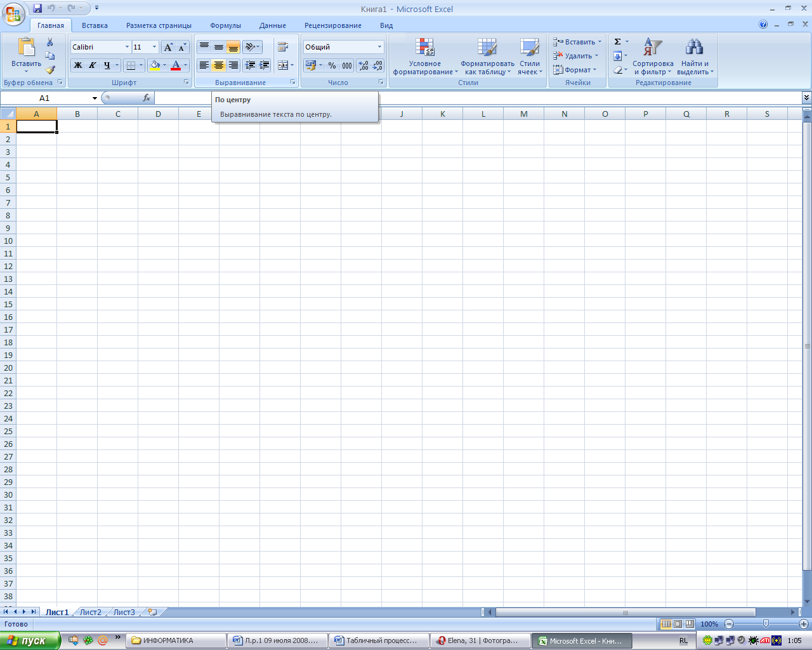Click the borders icon in font group
The height and width of the screenshot is (650, 812).
pyautogui.click(x=131, y=65)
